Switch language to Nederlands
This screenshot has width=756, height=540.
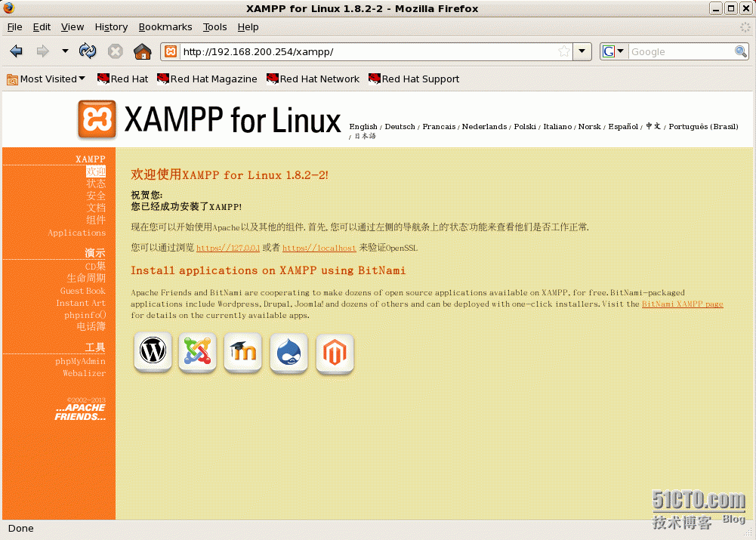click(484, 126)
